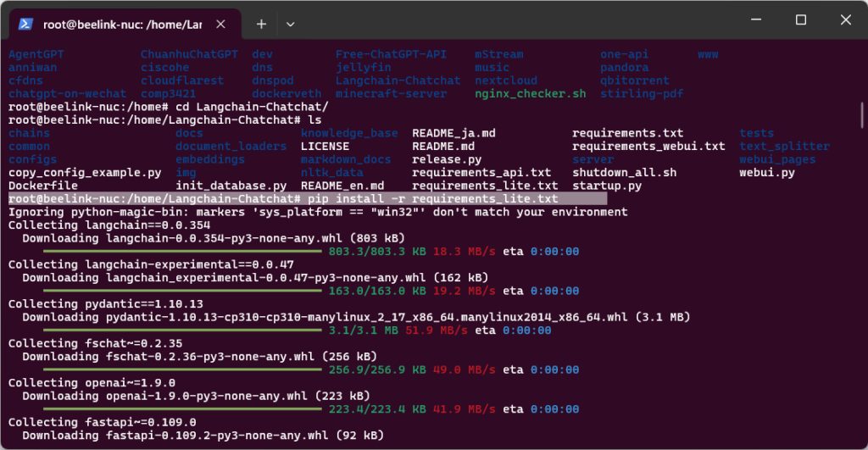The width and height of the screenshot is (868, 450).
Task: Close the terminal window
Action: click(x=845, y=19)
